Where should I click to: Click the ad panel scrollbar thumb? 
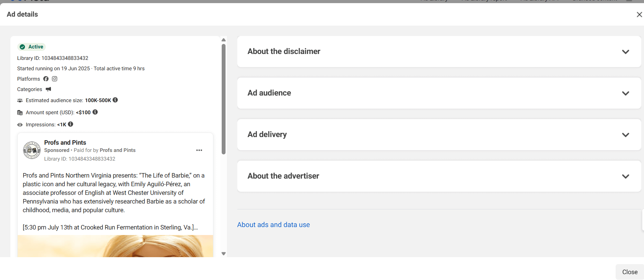(223, 99)
